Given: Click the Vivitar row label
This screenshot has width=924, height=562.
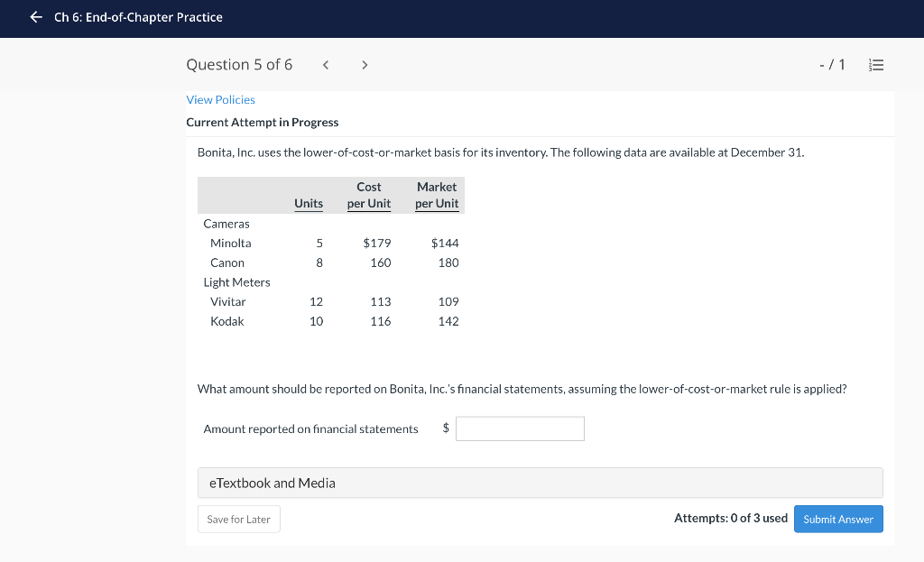Looking at the screenshot, I should pos(228,301).
